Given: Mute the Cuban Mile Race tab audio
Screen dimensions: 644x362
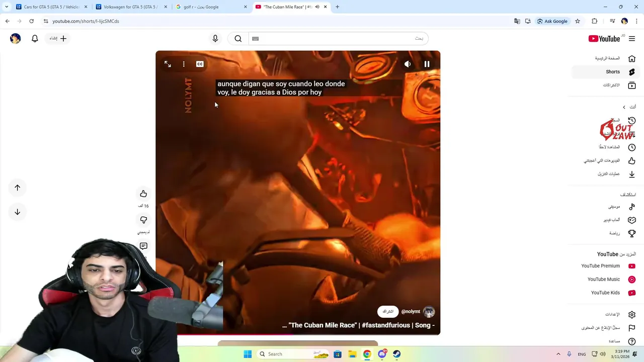Looking at the screenshot, I should tap(317, 7).
